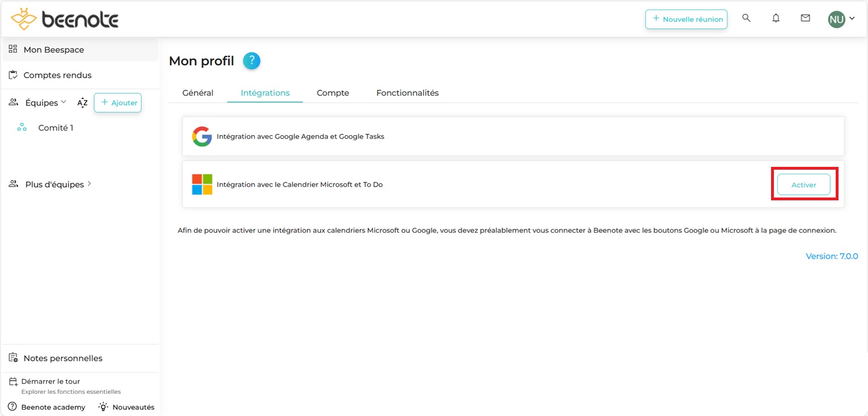868x416 pixels.
Task: Click the Microsoft logo icon
Action: pos(202,184)
